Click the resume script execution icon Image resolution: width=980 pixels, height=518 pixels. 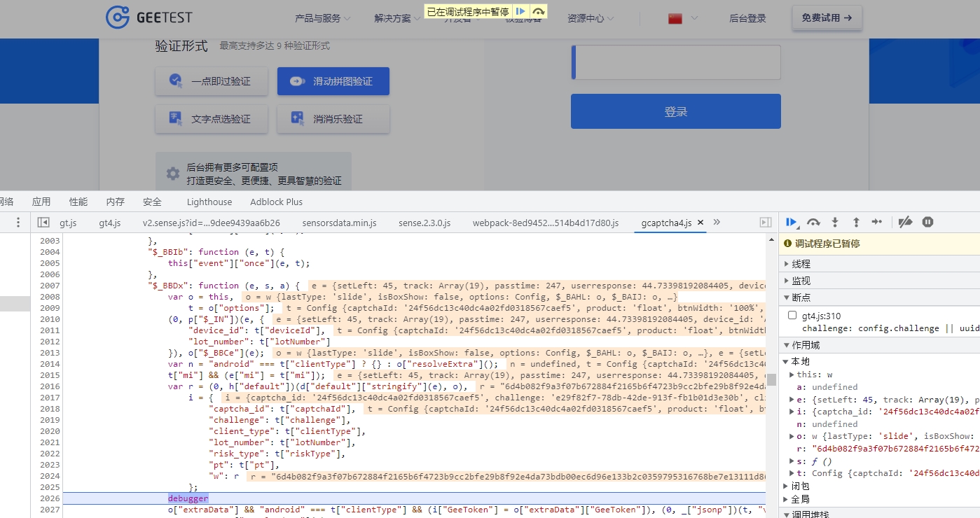792,222
